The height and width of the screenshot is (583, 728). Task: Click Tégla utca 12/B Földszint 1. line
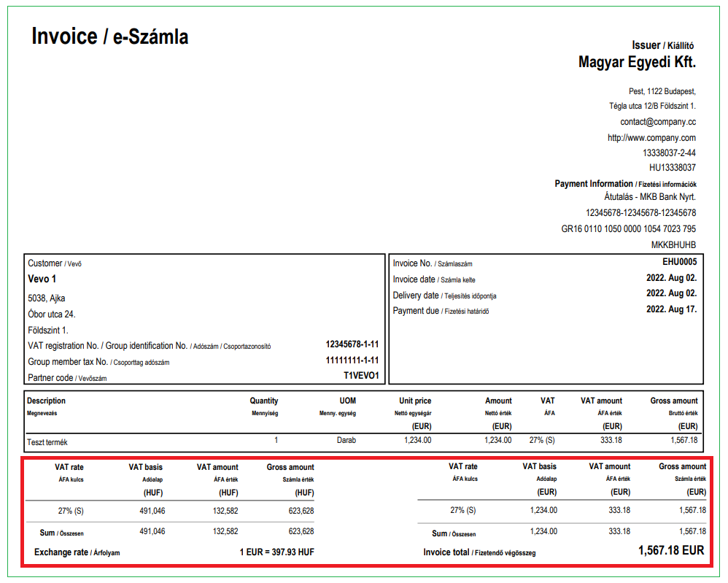652,106
